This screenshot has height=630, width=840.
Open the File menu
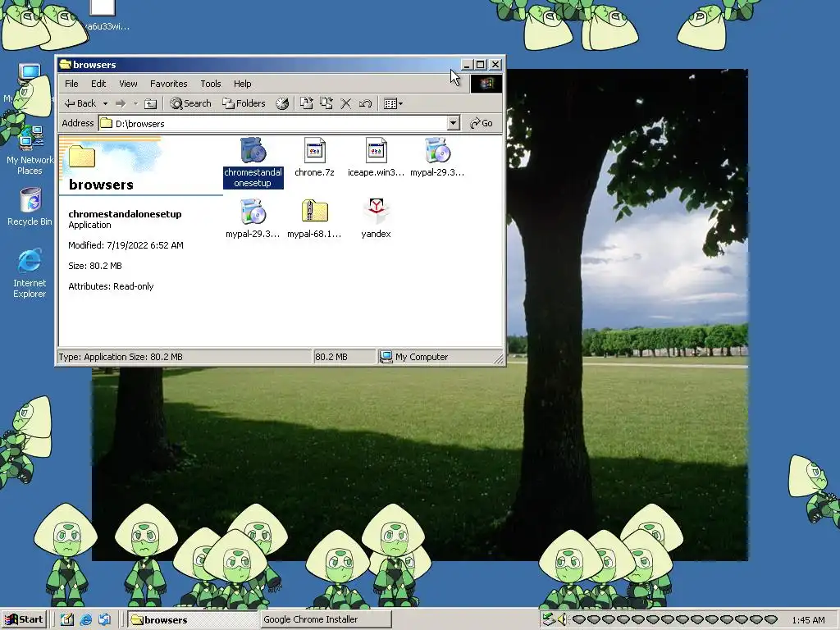(x=71, y=84)
